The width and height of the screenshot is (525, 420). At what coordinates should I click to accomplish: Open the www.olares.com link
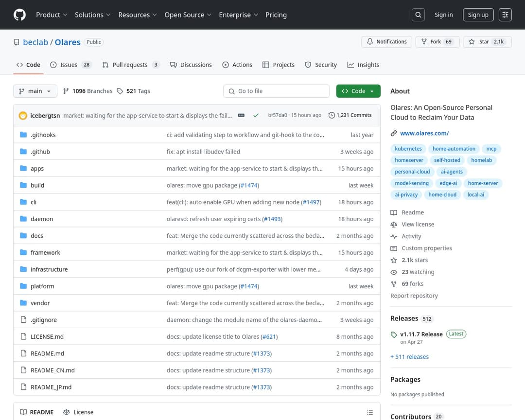[424, 133]
